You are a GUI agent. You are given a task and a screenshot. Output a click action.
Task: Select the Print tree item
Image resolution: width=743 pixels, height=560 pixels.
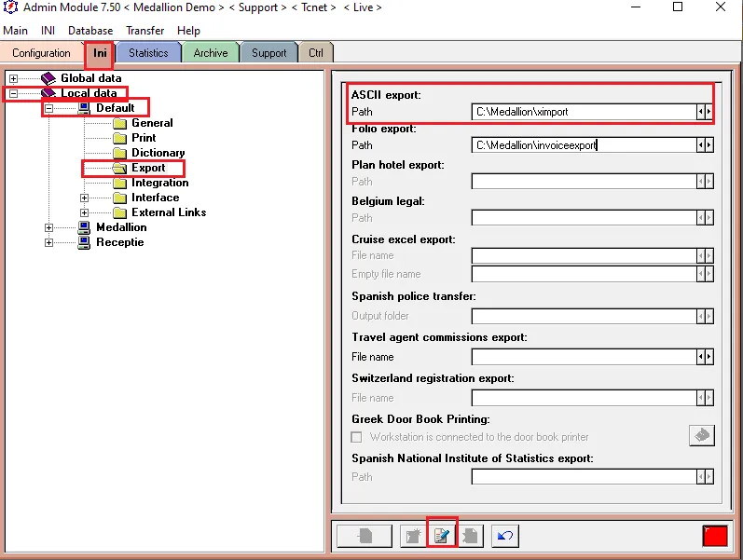pos(144,138)
